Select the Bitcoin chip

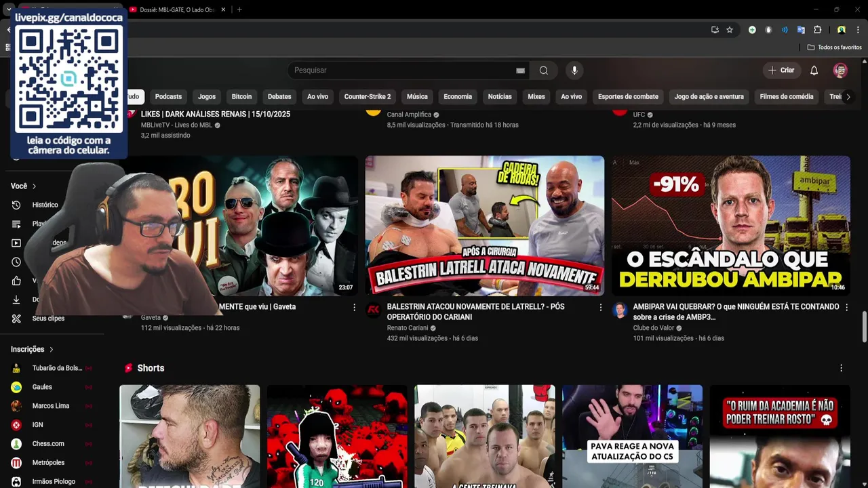coord(241,96)
